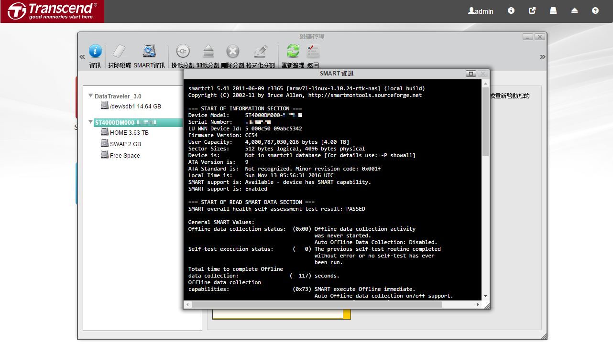The height and width of the screenshot is (364, 613).
Task: Click the 'LU WWN Device Id' line
Action: click(245, 128)
